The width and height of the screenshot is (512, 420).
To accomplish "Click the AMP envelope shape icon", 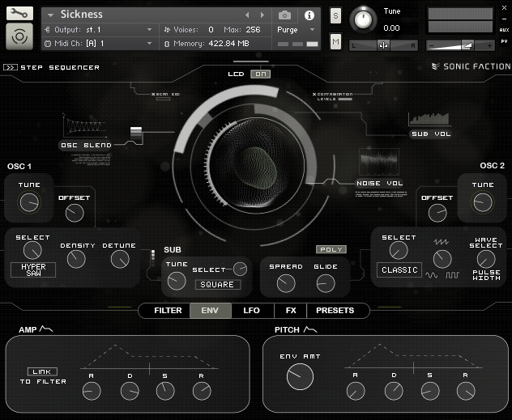I will tap(45, 329).
